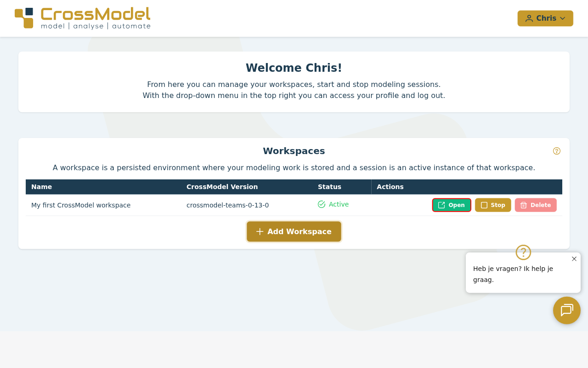Open the round chat bubble launcher
588x368 pixels.
(x=567, y=310)
